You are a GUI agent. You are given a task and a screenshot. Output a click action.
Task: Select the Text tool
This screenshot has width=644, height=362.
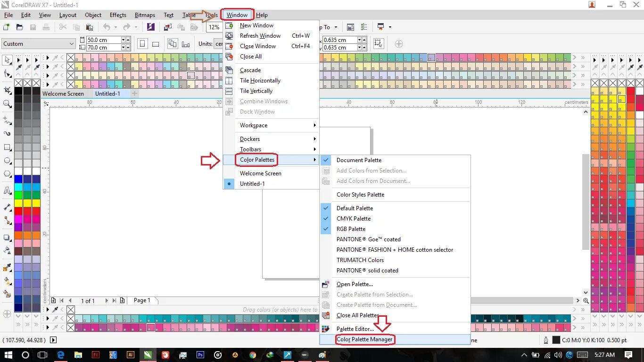pyautogui.click(x=7, y=191)
